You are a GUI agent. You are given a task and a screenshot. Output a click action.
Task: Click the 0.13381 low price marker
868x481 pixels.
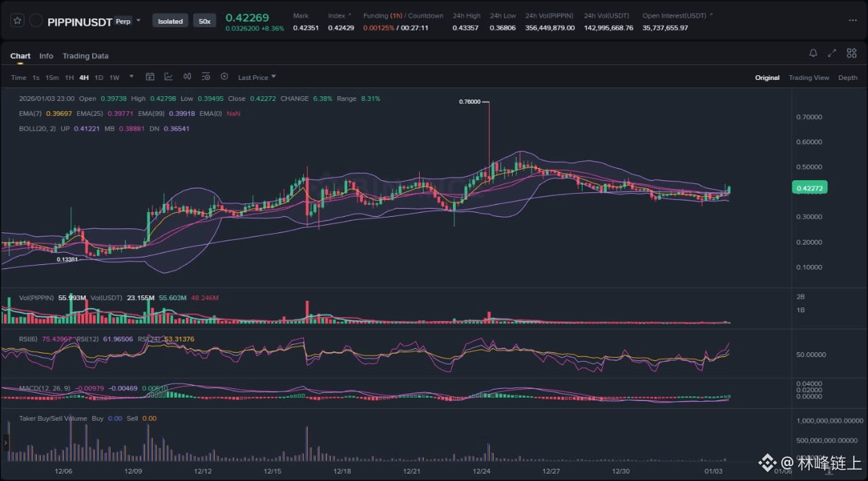pos(66,259)
